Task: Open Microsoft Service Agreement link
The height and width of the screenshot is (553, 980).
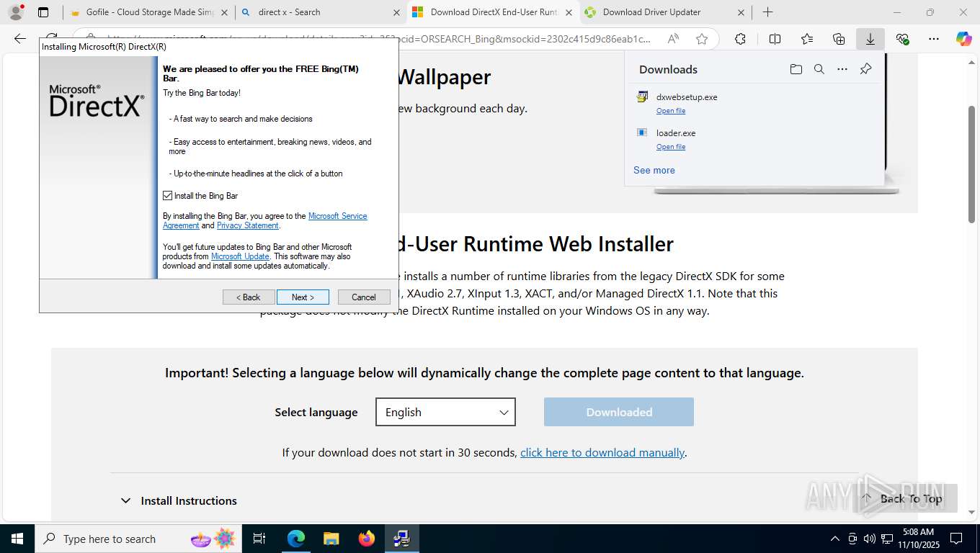Action: (x=337, y=216)
